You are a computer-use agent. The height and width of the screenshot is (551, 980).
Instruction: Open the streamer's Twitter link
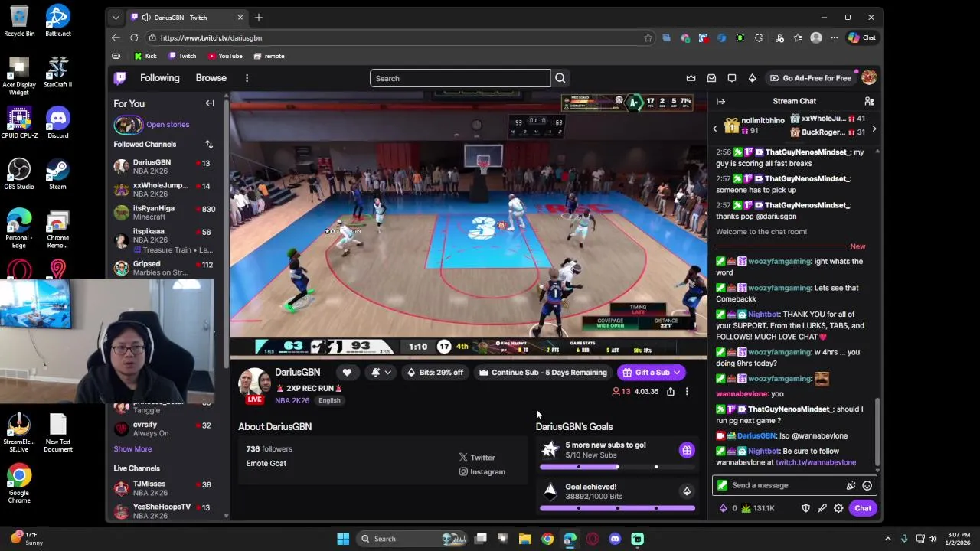477,458
